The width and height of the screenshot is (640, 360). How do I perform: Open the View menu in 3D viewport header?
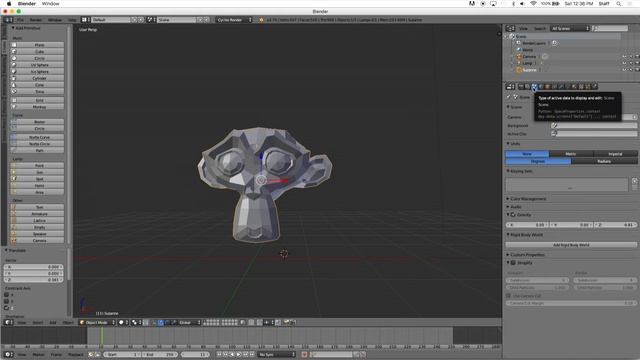(22, 322)
